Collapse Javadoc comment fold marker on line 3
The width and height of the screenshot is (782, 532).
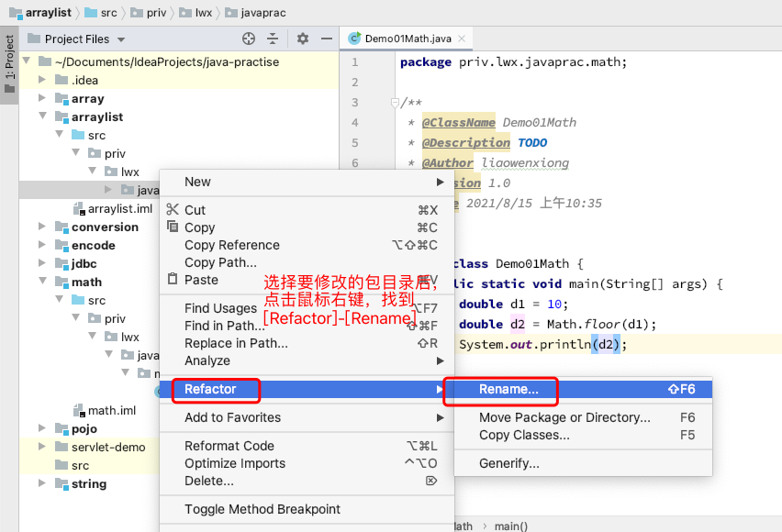[395, 103]
